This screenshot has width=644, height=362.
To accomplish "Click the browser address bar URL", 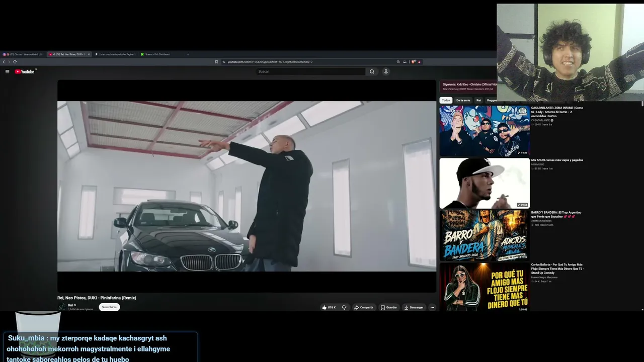I will pyautogui.click(x=270, y=62).
